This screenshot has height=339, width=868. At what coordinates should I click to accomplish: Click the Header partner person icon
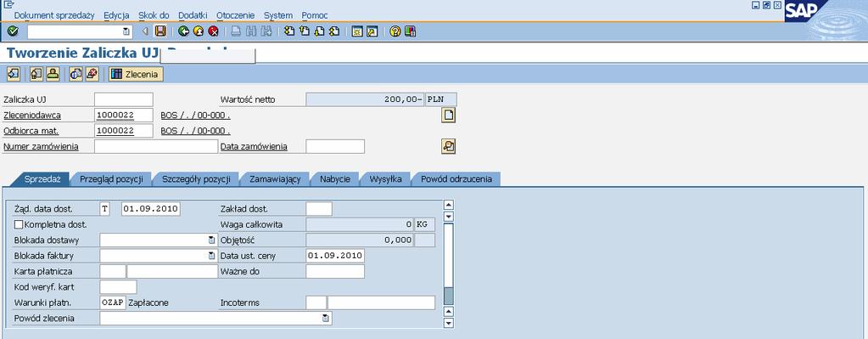tap(53, 74)
